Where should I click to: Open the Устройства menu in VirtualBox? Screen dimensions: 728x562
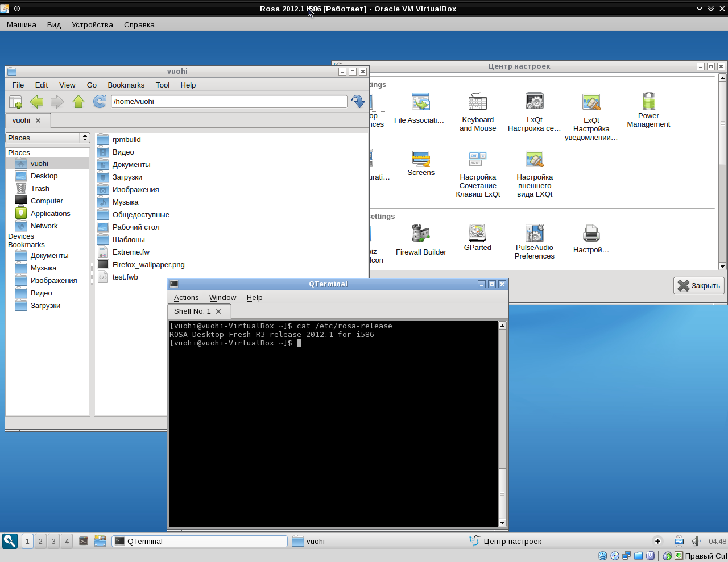tap(92, 25)
